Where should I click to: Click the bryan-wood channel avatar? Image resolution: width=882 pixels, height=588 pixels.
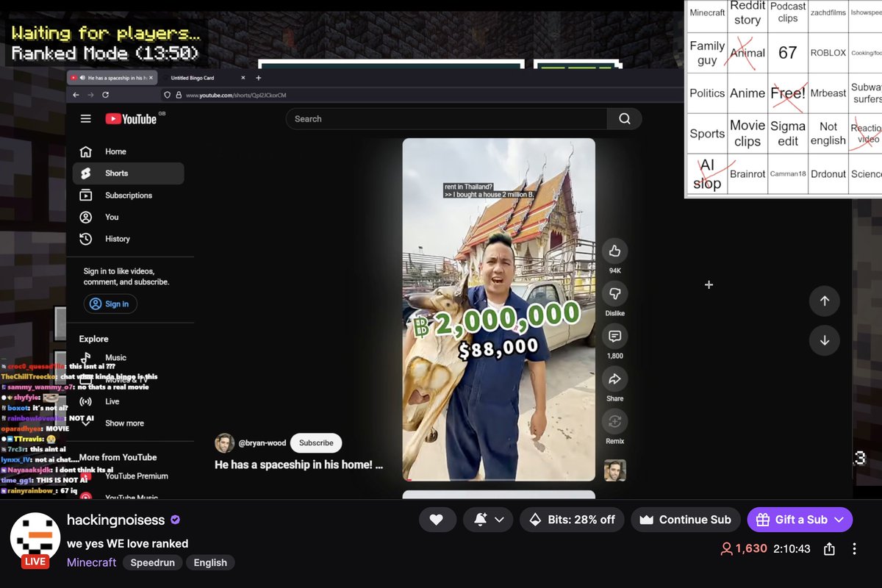pyautogui.click(x=224, y=443)
